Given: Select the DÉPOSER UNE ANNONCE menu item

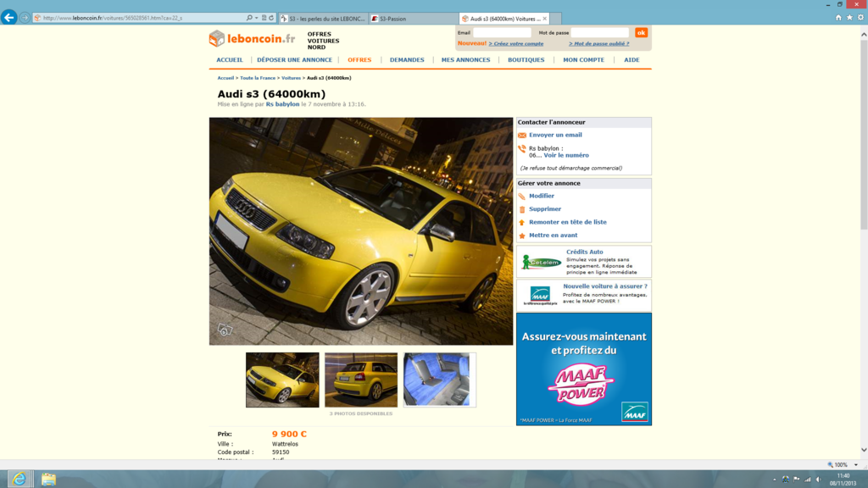Looking at the screenshot, I should [x=294, y=60].
